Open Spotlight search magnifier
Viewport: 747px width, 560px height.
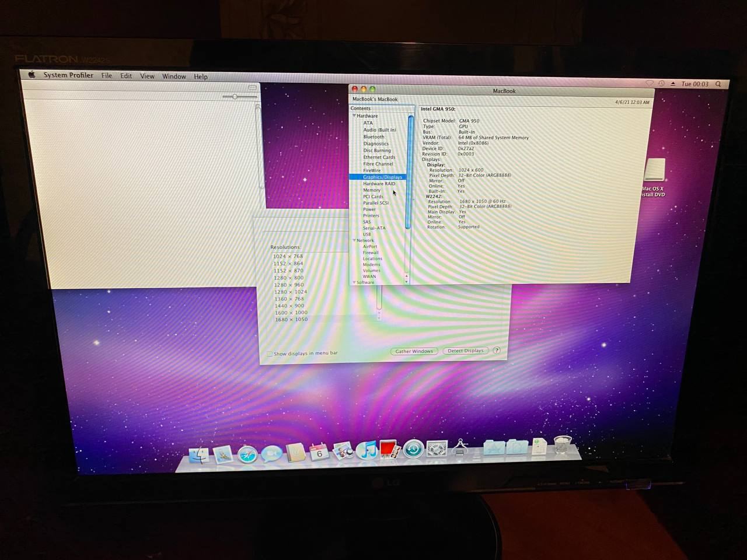point(718,84)
